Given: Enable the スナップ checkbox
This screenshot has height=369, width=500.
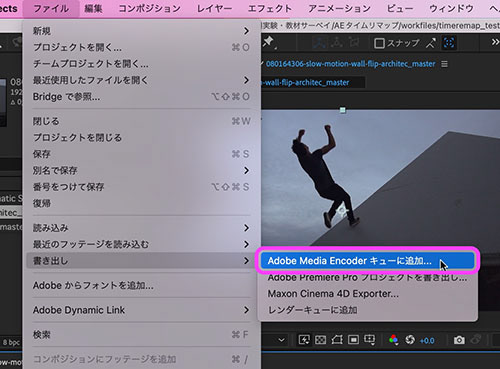Looking at the screenshot, I should point(379,43).
